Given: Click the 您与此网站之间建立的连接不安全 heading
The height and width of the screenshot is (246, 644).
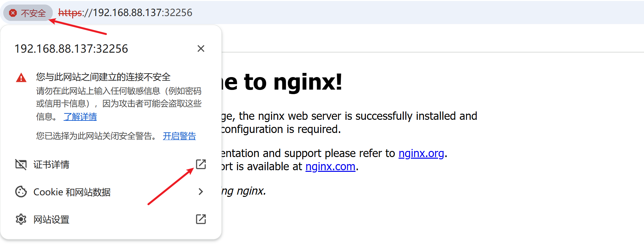Looking at the screenshot, I should [103, 77].
